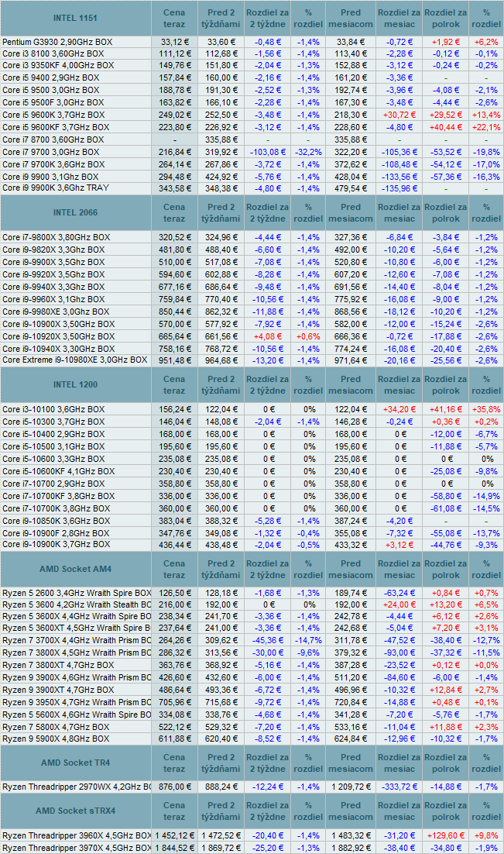Select Ryzen 9 3950X current price 705,96 €
504x854 pixels.
174,703
